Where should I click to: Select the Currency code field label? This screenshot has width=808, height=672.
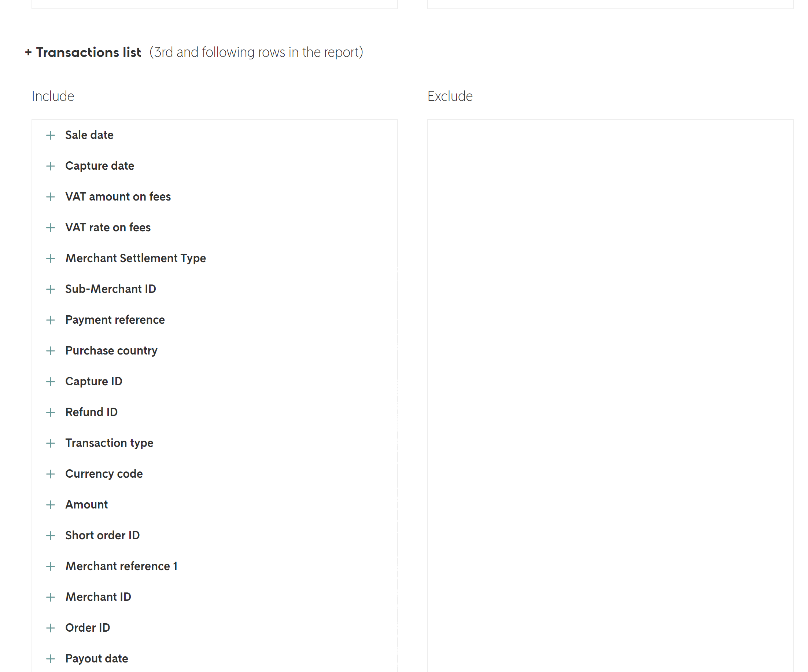(x=104, y=474)
